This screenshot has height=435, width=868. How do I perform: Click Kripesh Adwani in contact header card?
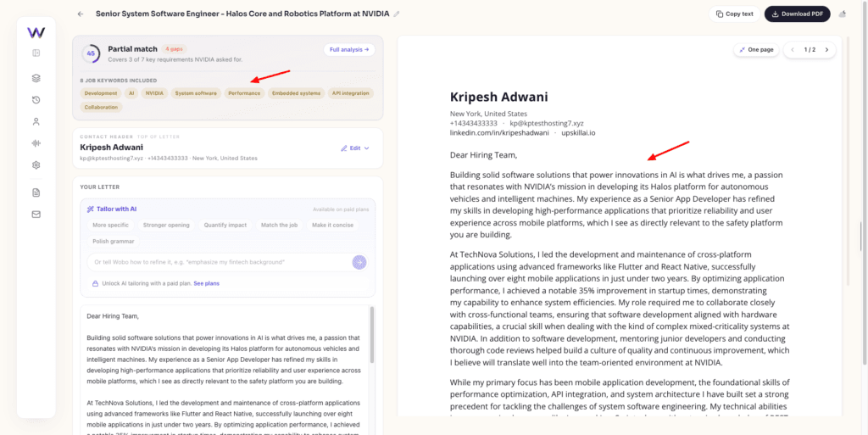point(111,148)
